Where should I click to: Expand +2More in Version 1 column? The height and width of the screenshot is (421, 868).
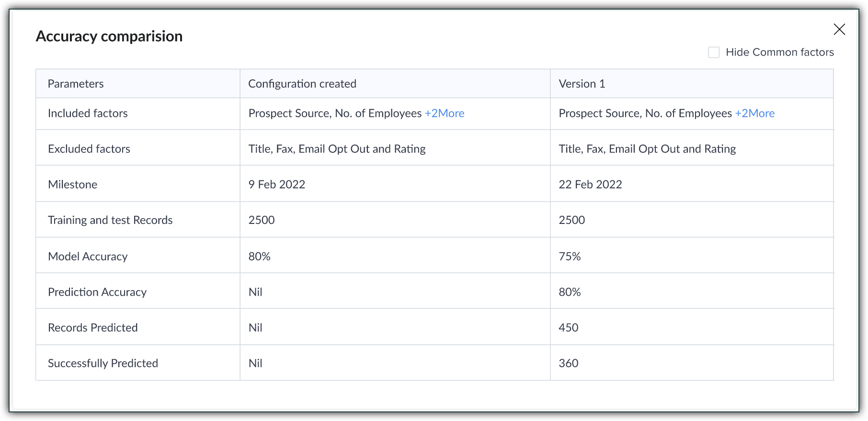pos(754,113)
